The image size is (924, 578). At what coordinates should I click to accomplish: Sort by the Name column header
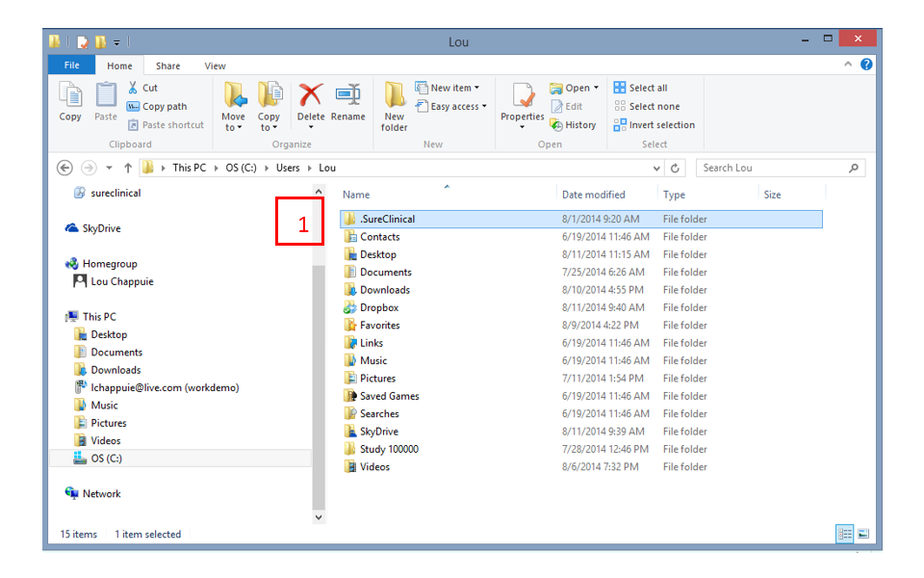pos(356,195)
